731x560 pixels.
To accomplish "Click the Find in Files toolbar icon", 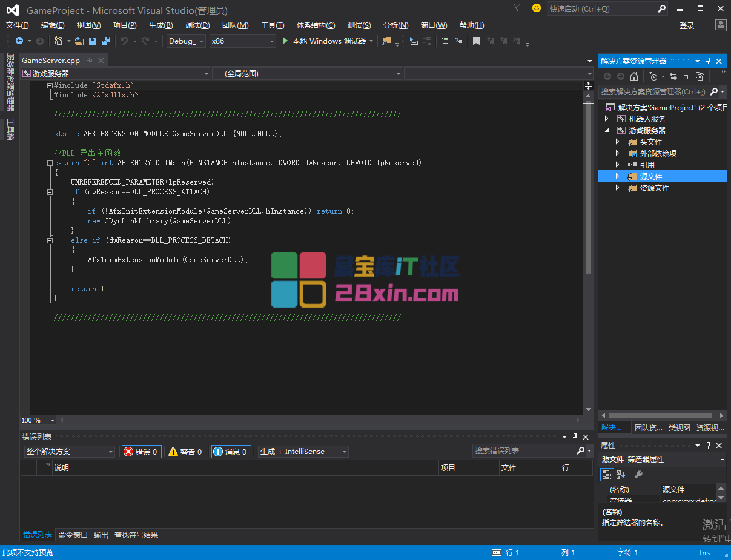I will (386, 41).
